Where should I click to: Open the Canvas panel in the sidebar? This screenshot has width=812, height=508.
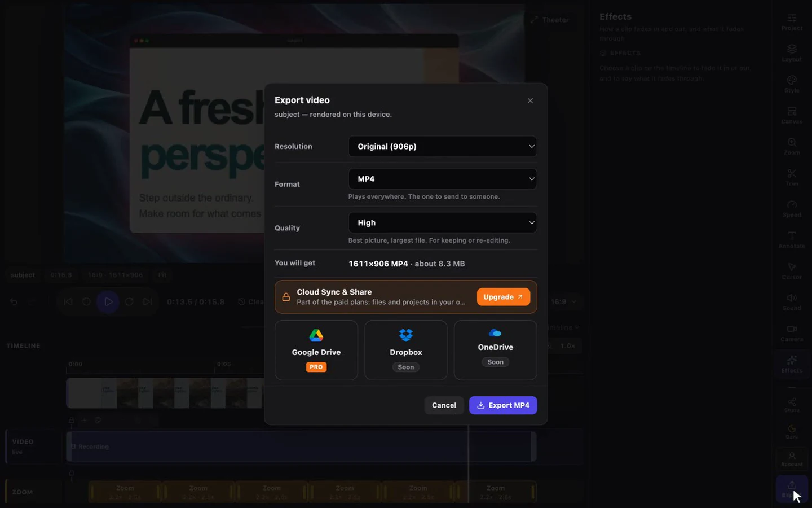click(792, 115)
